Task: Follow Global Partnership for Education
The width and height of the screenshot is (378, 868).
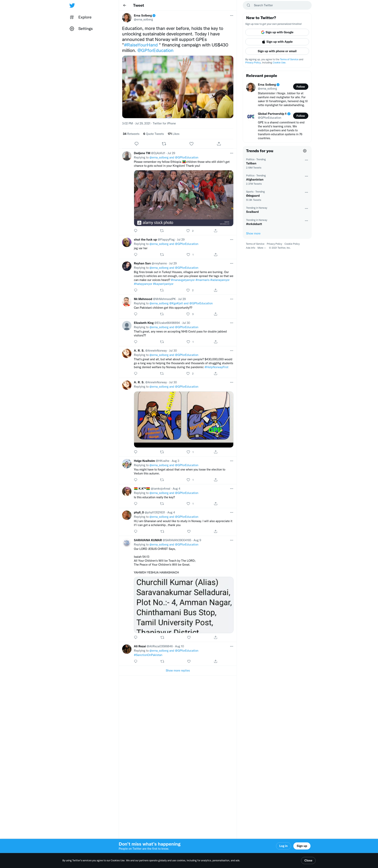Action: (x=300, y=116)
